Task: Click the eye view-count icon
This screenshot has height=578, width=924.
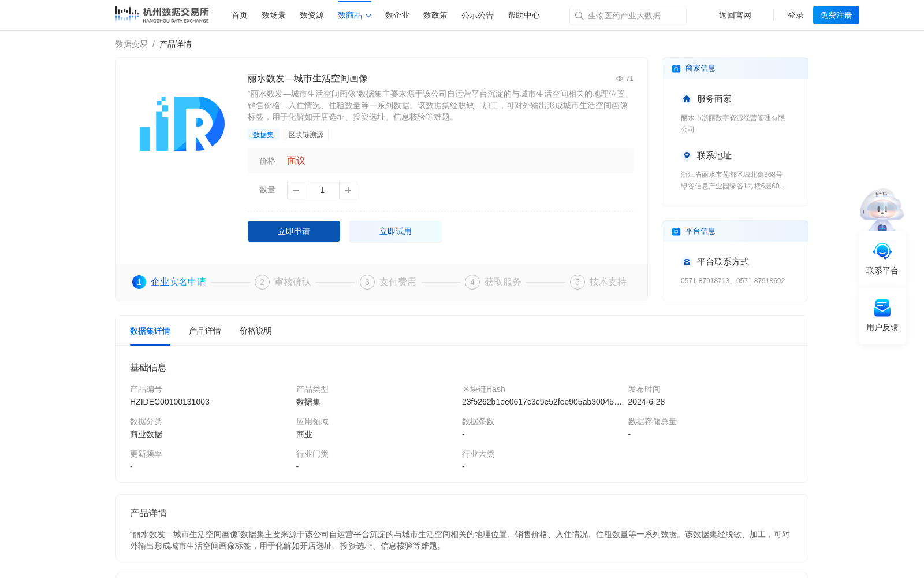Action: pos(620,79)
